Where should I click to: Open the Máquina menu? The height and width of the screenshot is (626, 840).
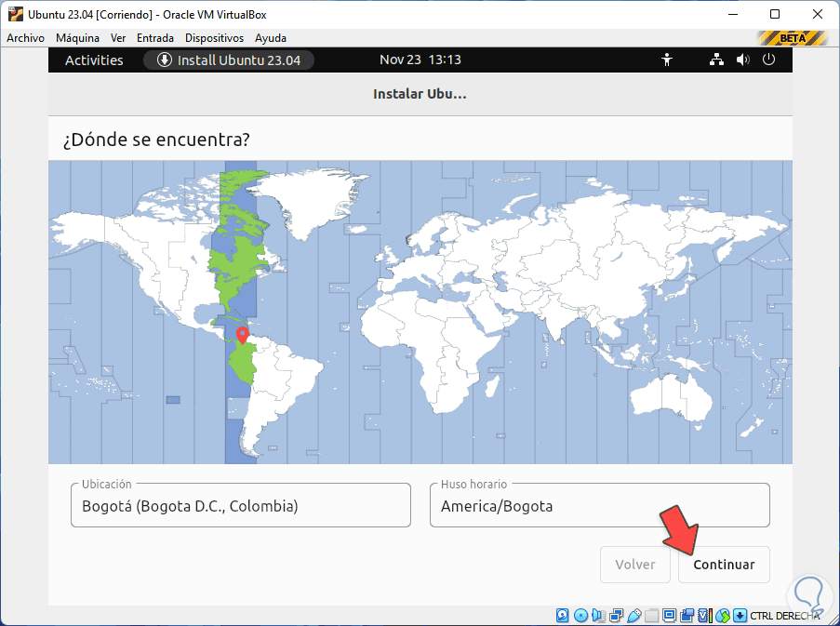pyautogui.click(x=78, y=38)
